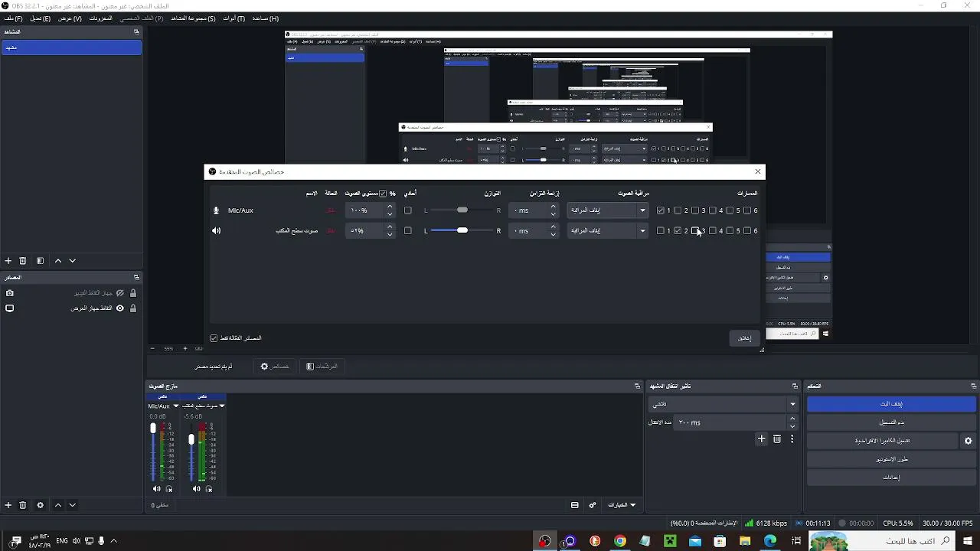Open desktop audio mixer channel dropdown arrow

(x=222, y=406)
